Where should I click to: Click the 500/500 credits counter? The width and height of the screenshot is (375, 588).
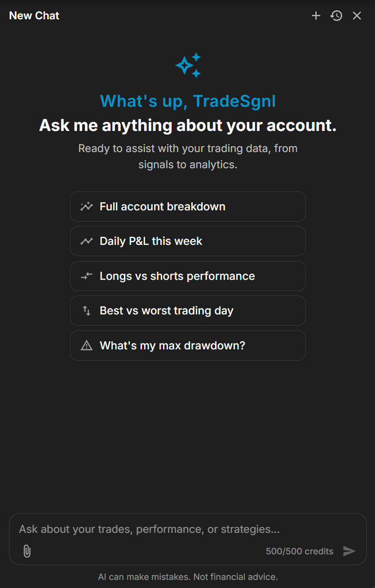[x=300, y=551]
